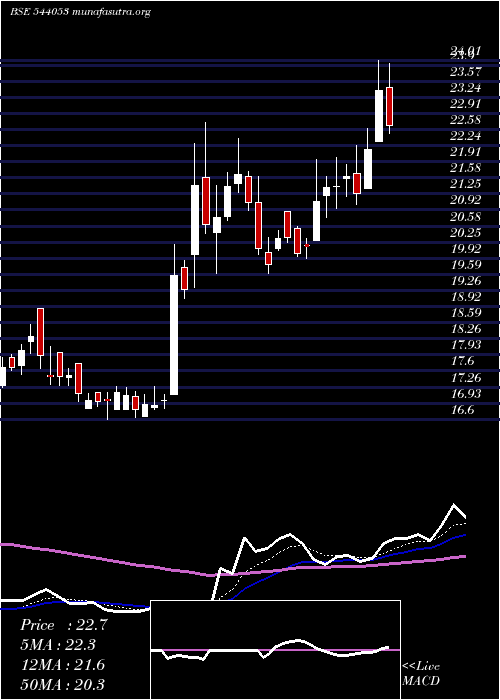500x700 pixels.
Task: Select the 19.59 price axis label
Action: (466, 265)
